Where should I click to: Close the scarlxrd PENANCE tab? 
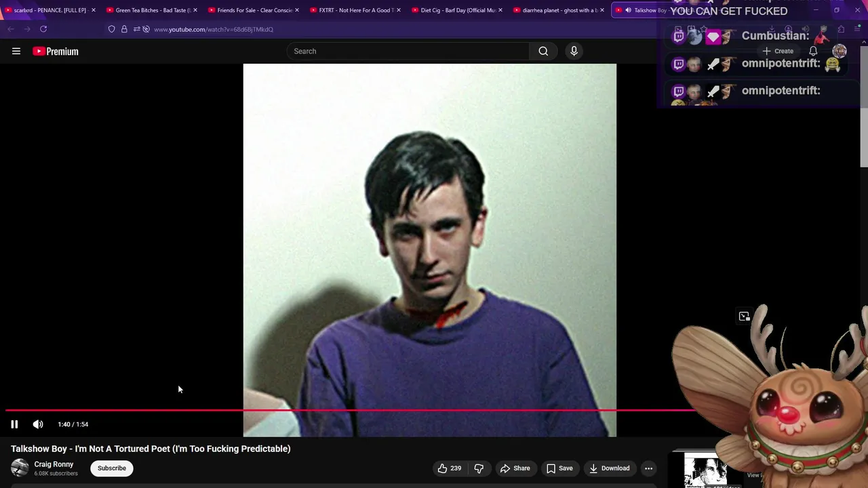[x=93, y=10]
